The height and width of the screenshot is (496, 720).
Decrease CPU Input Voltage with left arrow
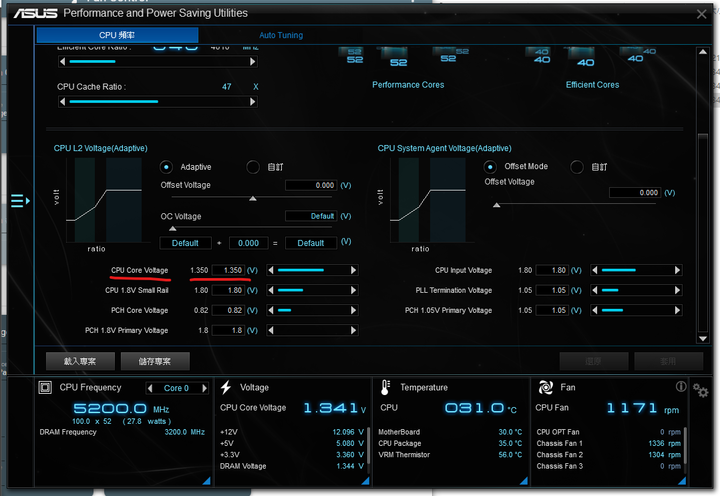pyautogui.click(x=595, y=270)
